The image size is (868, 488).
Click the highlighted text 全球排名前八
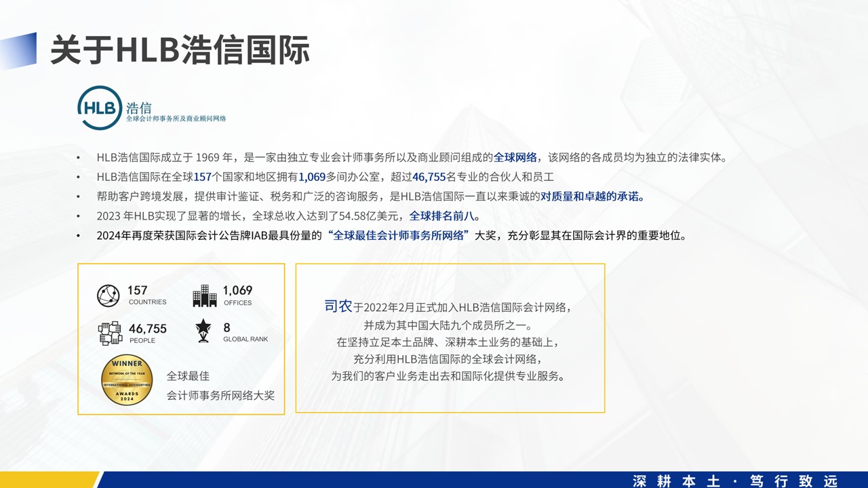[x=444, y=216]
